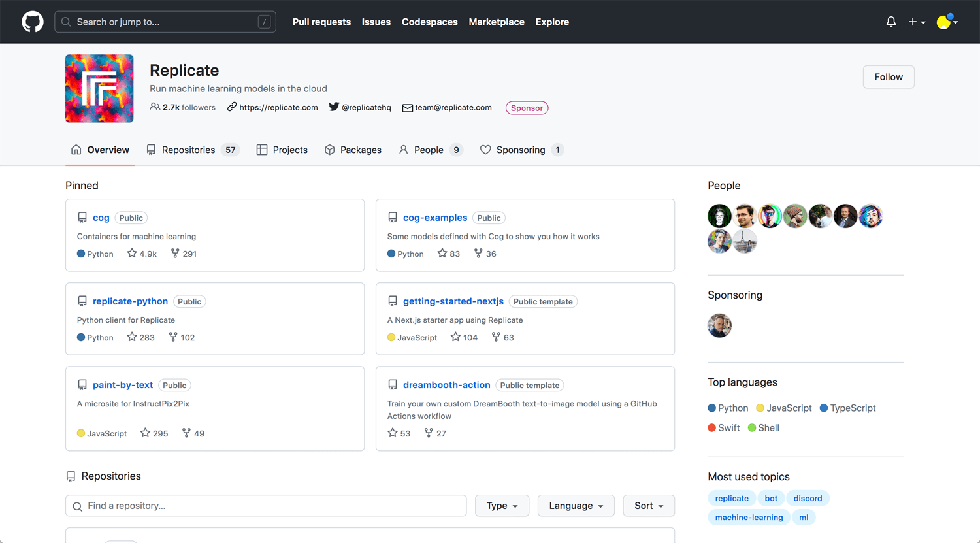Viewport: 980px width, 543px height.
Task: Open the user avatar menu
Action: (x=947, y=22)
